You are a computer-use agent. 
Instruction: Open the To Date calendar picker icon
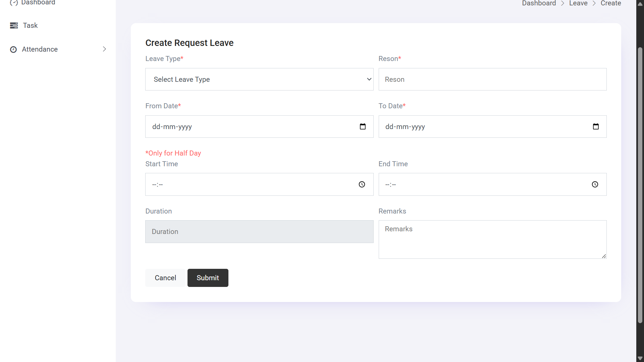(x=596, y=126)
